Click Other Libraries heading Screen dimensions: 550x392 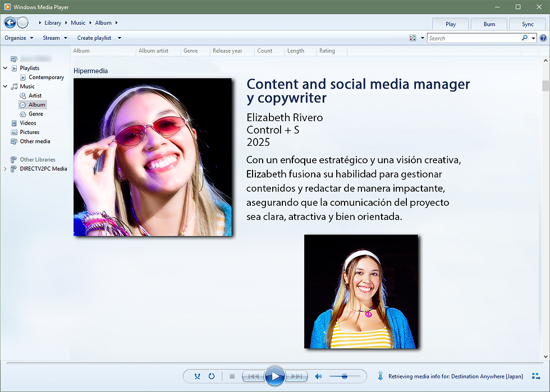coord(37,159)
